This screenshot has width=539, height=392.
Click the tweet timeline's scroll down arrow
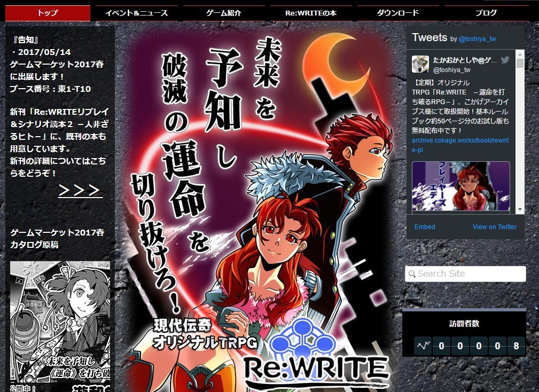tap(520, 209)
